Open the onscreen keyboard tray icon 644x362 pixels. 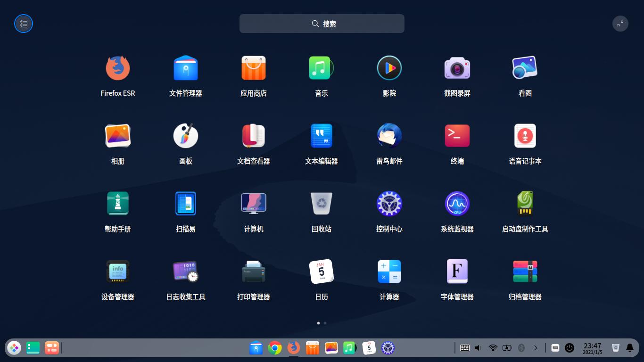pyautogui.click(x=555, y=348)
